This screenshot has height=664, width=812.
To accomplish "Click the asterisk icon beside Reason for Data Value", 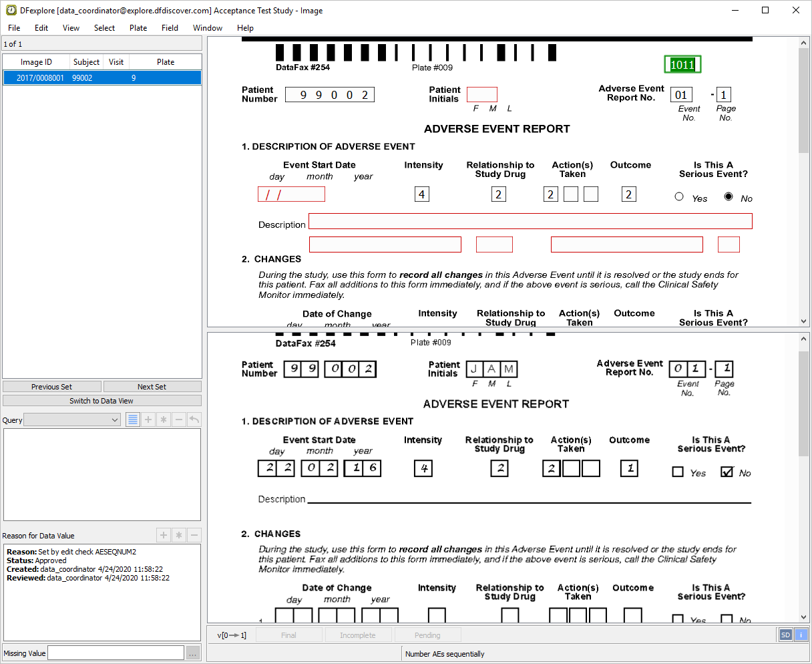I will coord(179,535).
